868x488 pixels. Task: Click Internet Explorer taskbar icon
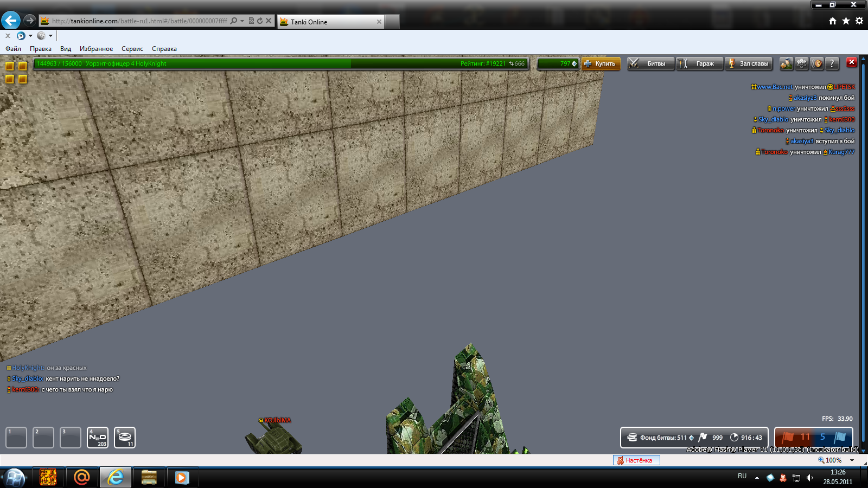(x=115, y=477)
